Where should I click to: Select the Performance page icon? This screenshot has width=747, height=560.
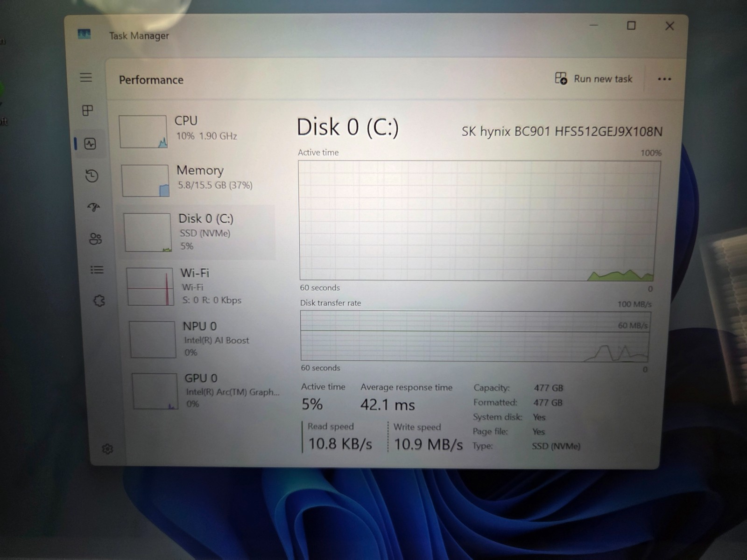click(x=90, y=144)
